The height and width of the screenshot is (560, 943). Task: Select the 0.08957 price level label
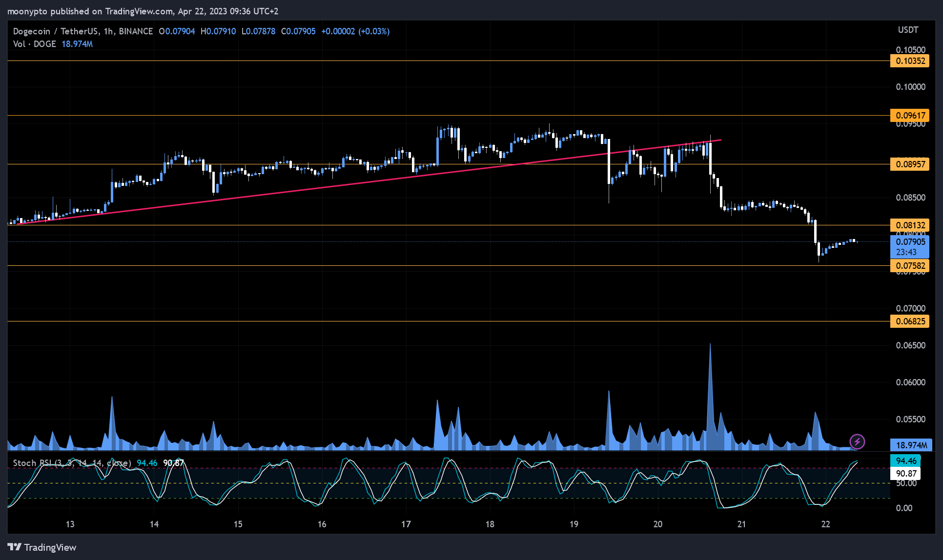(x=910, y=164)
